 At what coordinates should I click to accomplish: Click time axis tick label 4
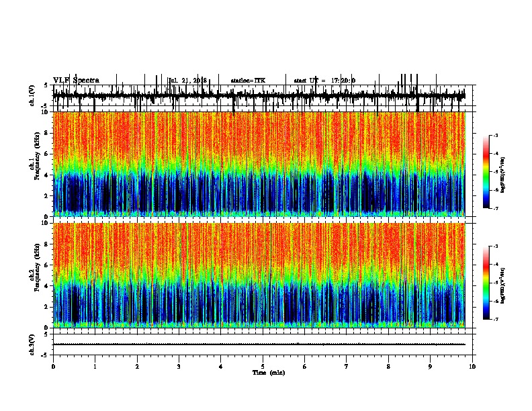221,366
